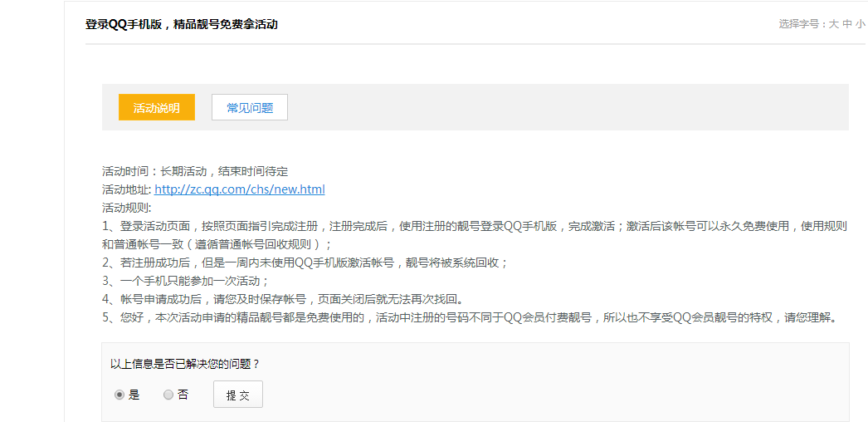Image resolution: width=868 pixels, height=422 pixels.
Task: Open the 常见问题 tab
Action: pos(250,107)
